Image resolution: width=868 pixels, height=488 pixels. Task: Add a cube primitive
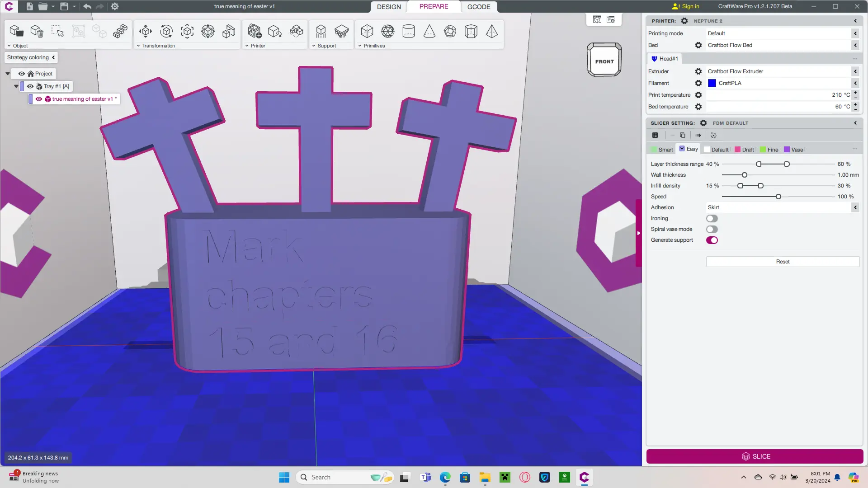pos(367,31)
